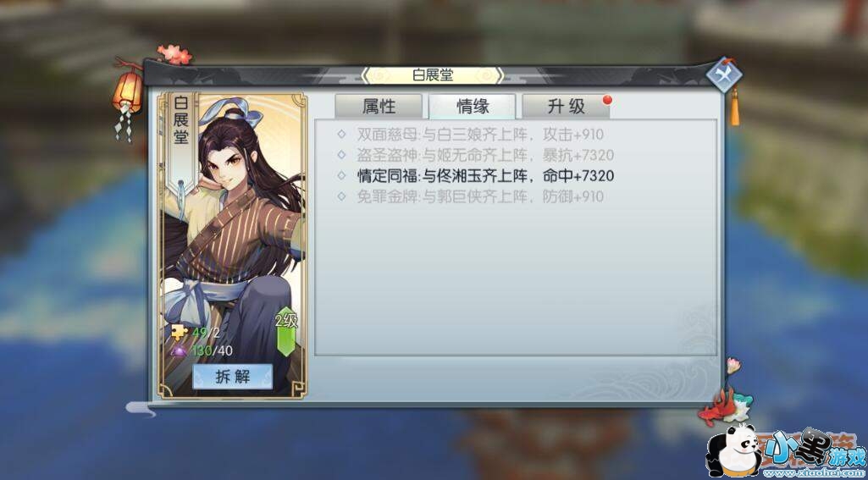
Task: Tap the purple gem icon beside 130/40
Action: [180, 350]
